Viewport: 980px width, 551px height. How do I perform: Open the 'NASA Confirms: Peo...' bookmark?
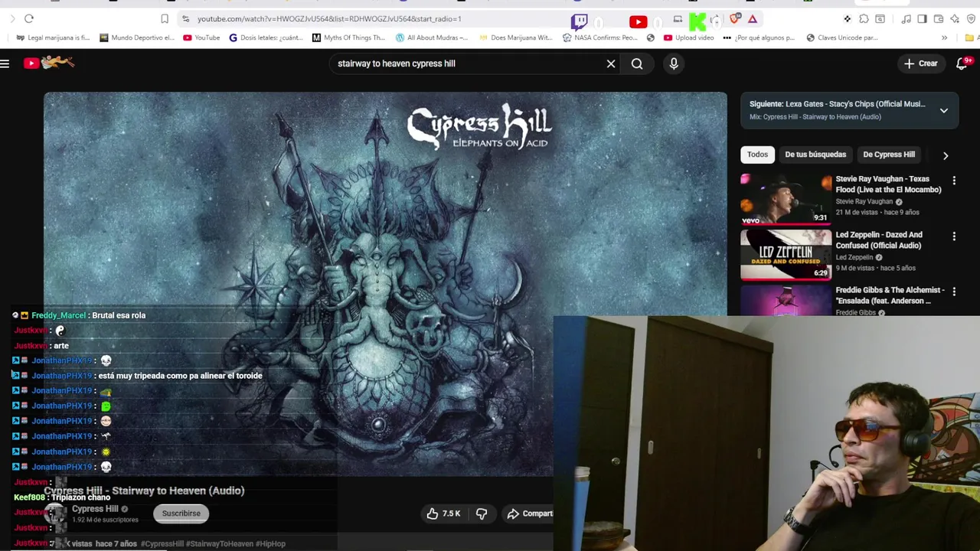599,37
